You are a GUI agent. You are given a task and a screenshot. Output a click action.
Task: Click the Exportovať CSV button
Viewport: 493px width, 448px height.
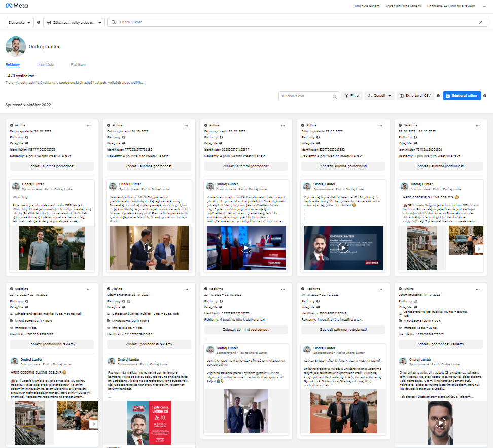click(x=415, y=96)
